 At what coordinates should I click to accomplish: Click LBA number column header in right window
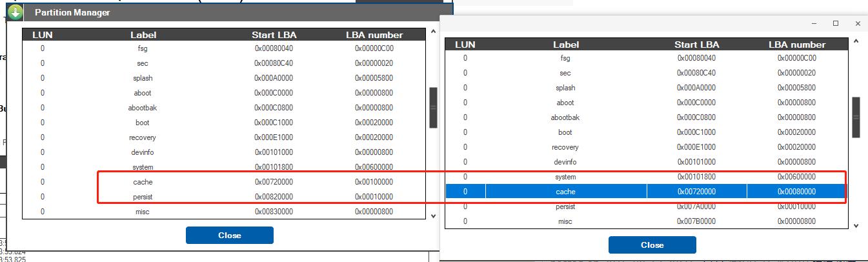point(797,45)
